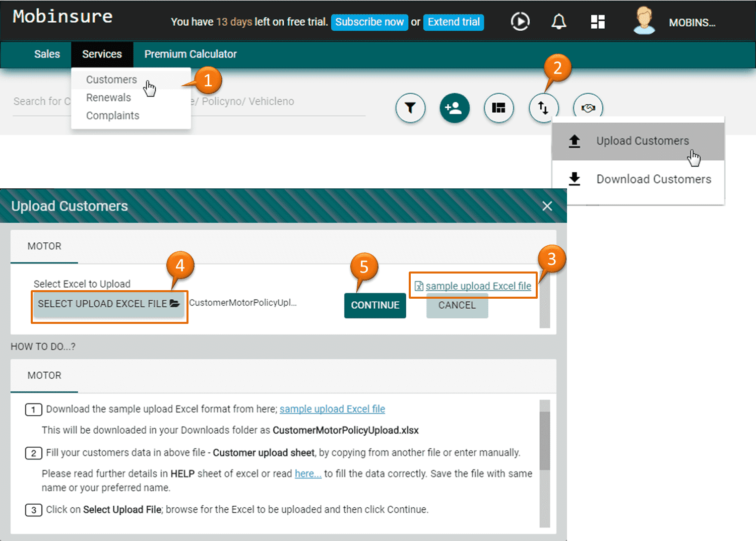Open the Services menu
Viewport: 756px width, 541px height.
point(102,54)
